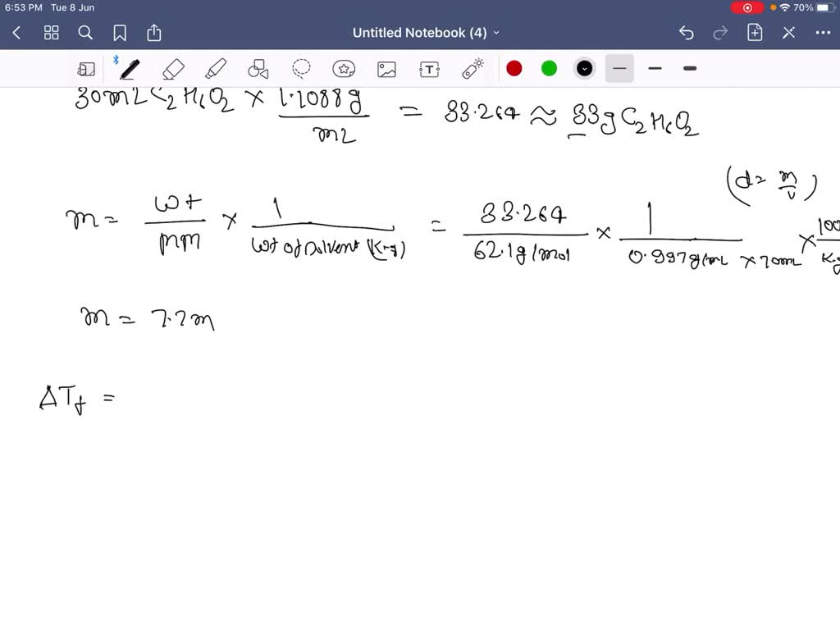Select the Highlighter tool
The image size is (840, 630).
point(216,69)
